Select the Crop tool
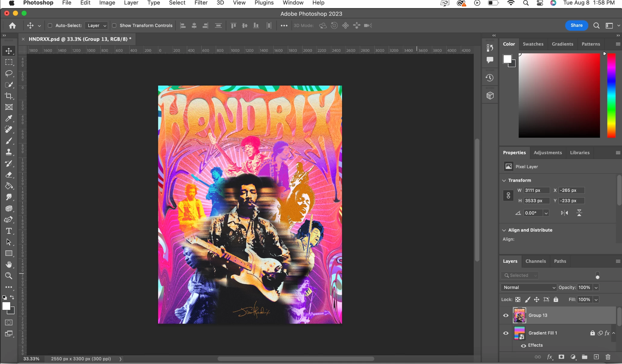Image resolution: width=622 pixels, height=364 pixels. [9, 96]
